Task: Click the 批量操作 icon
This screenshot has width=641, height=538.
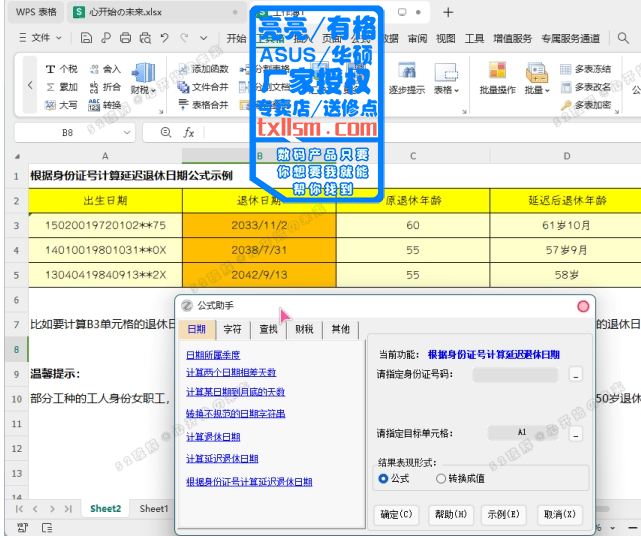Action: [x=498, y=78]
